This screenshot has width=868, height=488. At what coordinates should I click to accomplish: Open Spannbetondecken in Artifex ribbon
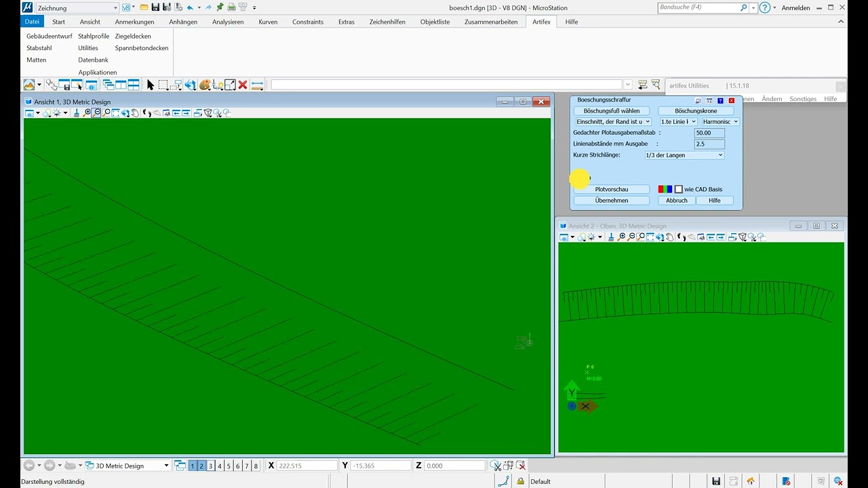[x=142, y=48]
